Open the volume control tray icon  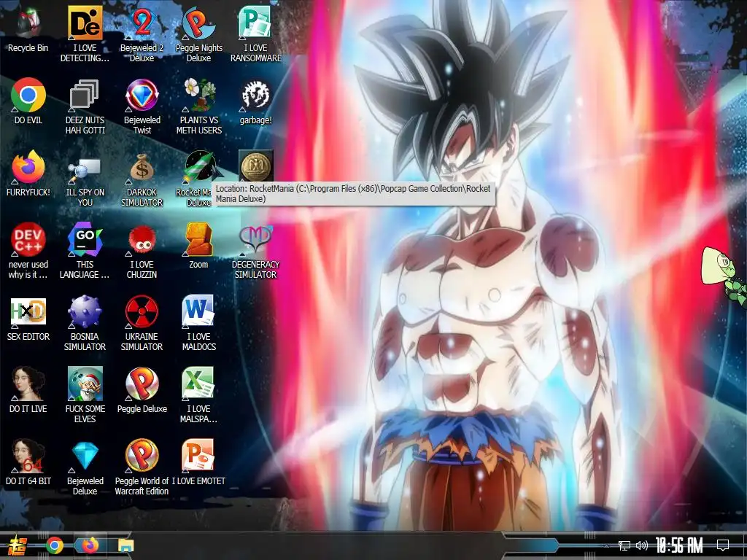click(642, 545)
